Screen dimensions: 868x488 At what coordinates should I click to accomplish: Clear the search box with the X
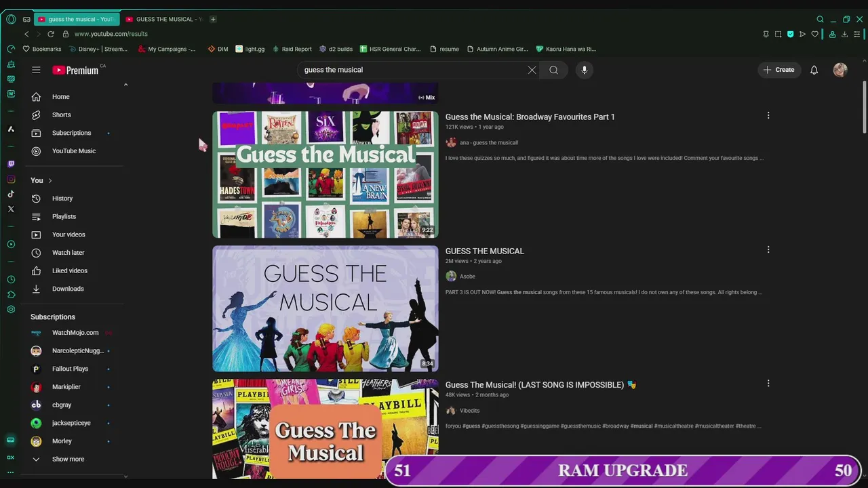(532, 70)
